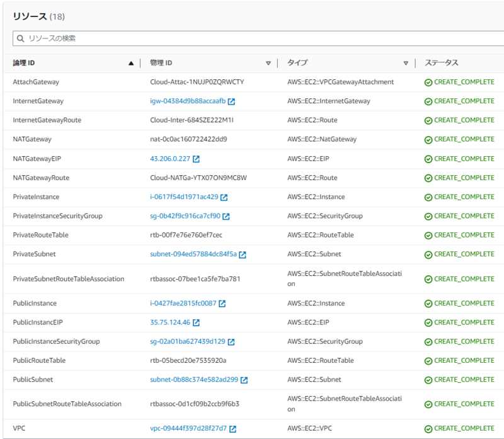This screenshot has height=439, width=504.
Task: Open vpc-09444f397d28f27d7 link
Action: point(188,428)
